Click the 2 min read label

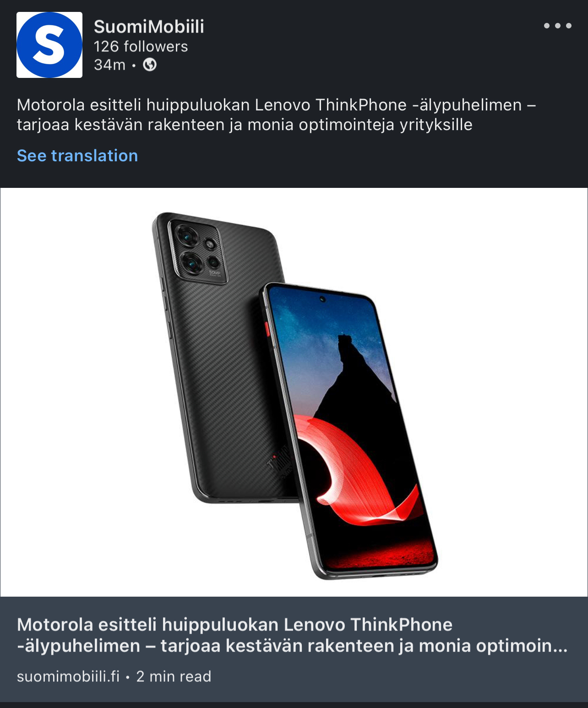(174, 676)
